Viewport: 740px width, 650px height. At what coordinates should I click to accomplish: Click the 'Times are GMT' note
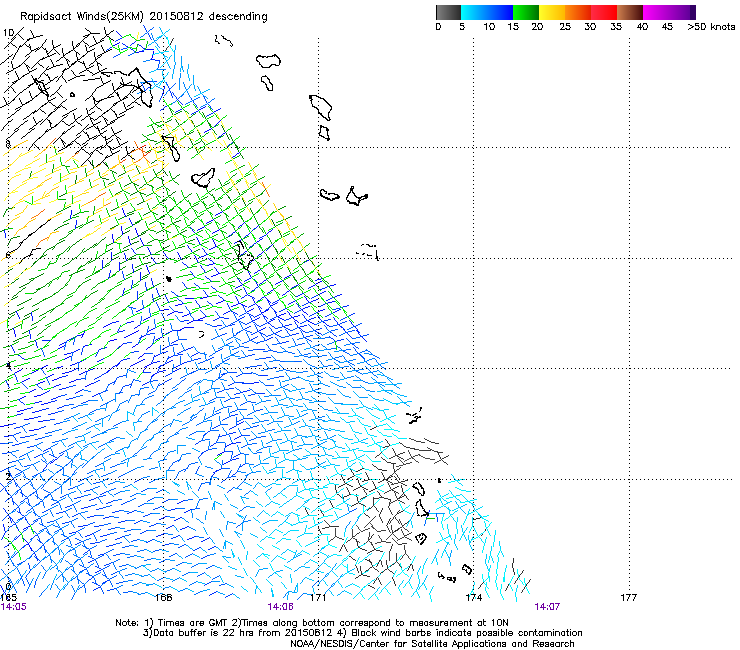point(192,623)
